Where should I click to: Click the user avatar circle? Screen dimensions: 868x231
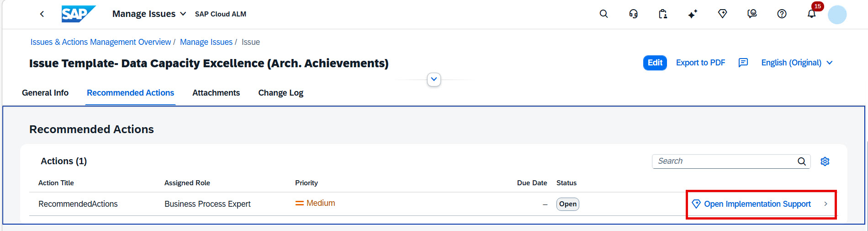[837, 15]
